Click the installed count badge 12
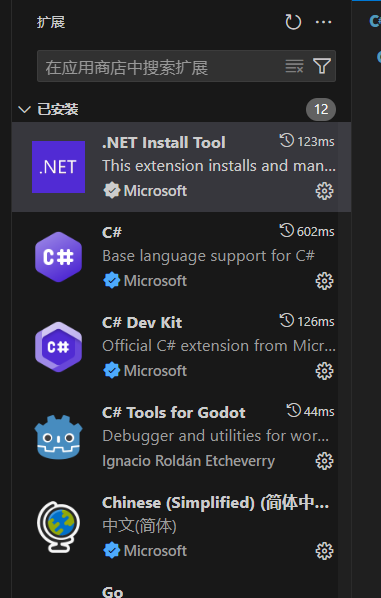 tap(321, 109)
